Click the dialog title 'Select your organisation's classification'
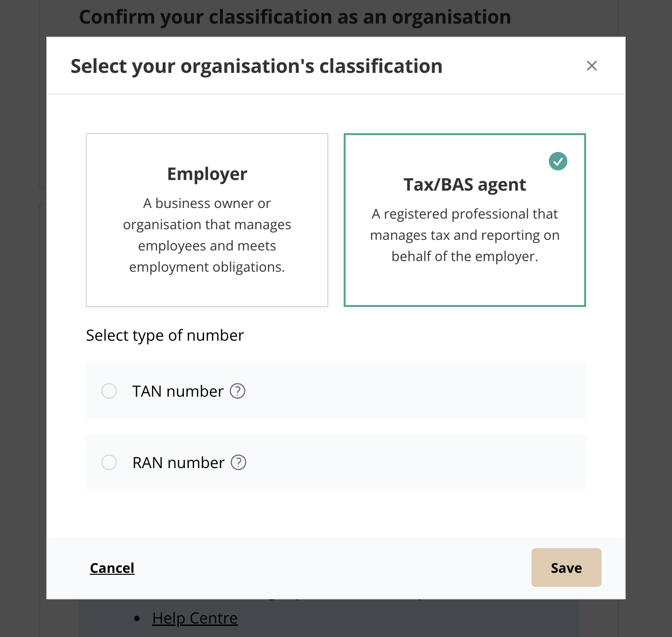The width and height of the screenshot is (672, 637). (256, 66)
